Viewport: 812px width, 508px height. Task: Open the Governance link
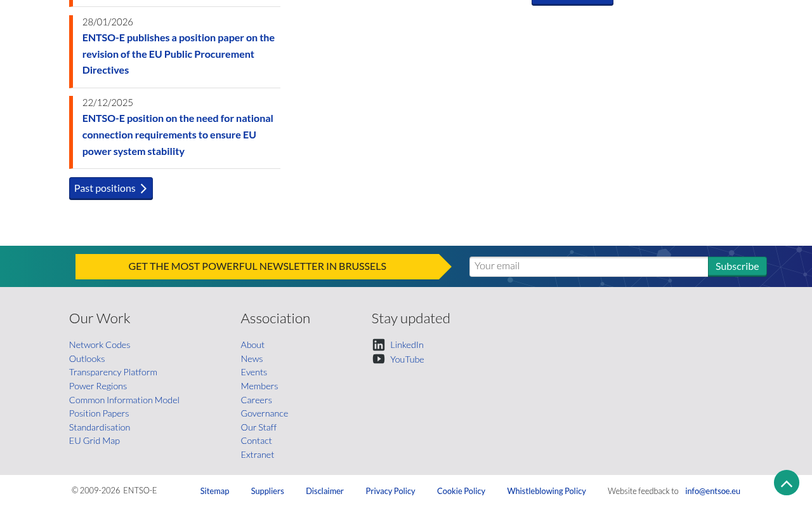265,413
